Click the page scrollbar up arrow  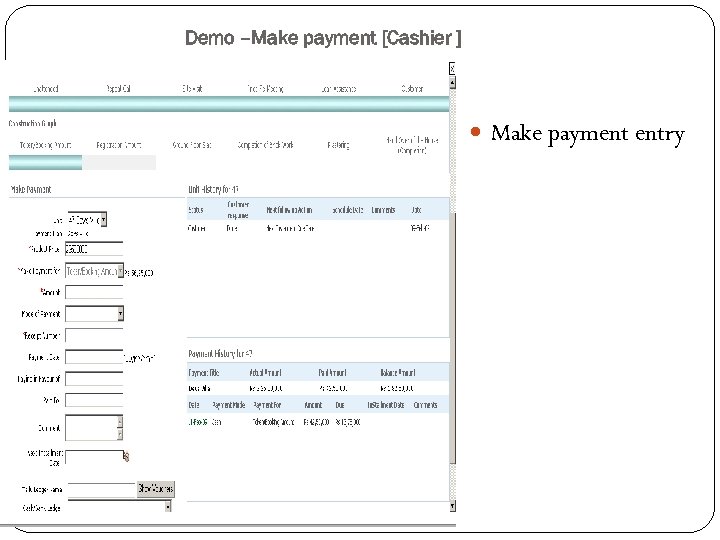[452, 83]
